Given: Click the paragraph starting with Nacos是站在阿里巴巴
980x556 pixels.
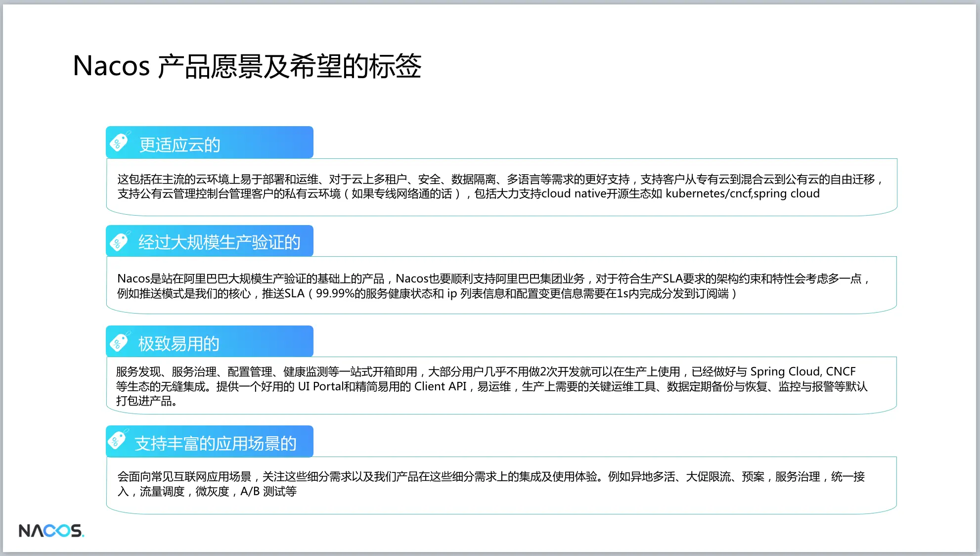Looking at the screenshot, I should [x=493, y=286].
